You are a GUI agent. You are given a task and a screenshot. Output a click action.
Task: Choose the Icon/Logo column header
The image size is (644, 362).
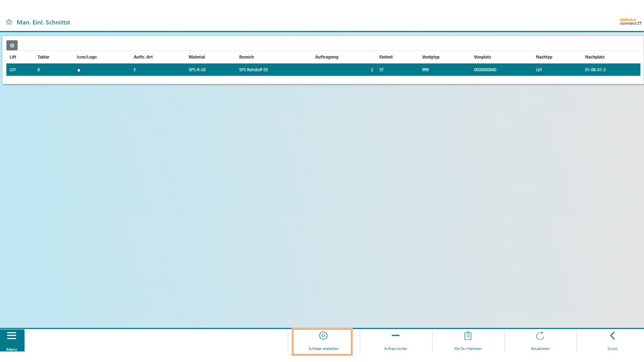click(87, 57)
